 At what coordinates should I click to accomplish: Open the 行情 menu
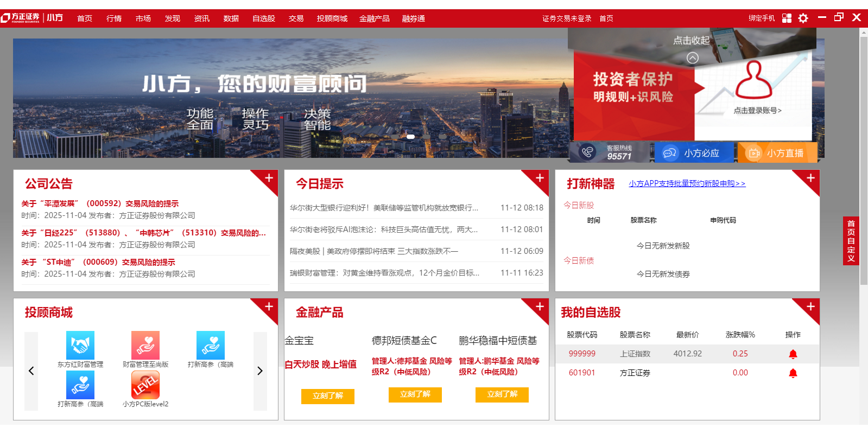click(114, 18)
